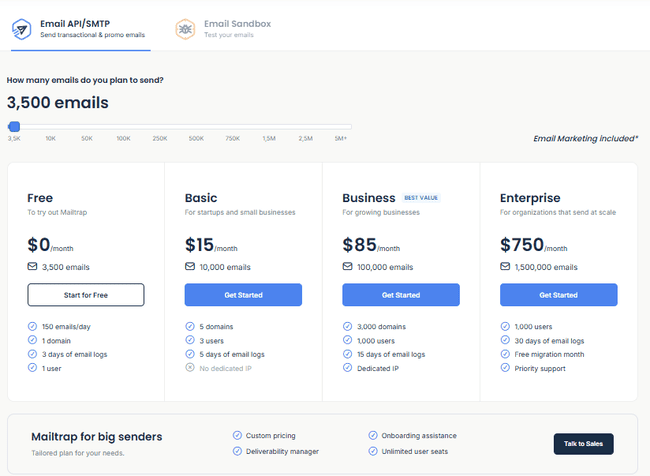Select the 500K slider label
The height and width of the screenshot is (476, 650).
pyautogui.click(x=196, y=138)
